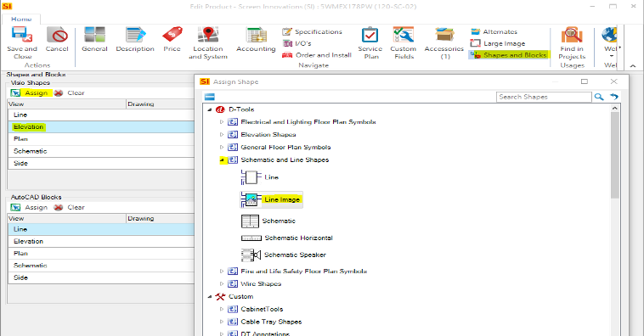
Task: Click the shape tree vertical scrollbar
Action: coord(615,156)
